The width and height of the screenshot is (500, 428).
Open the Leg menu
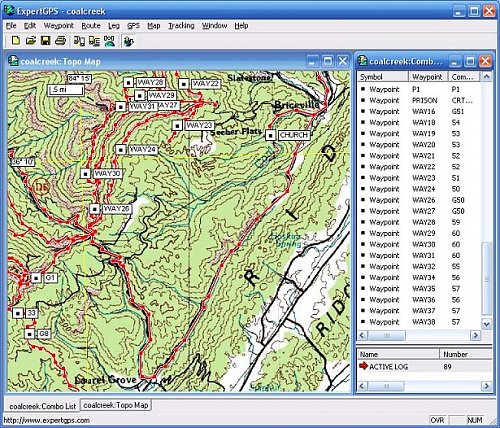114,26
